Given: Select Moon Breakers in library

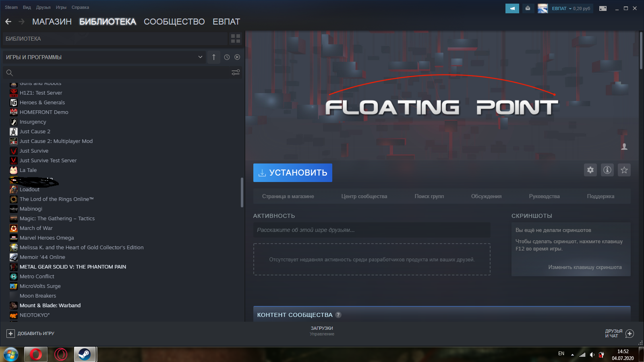Looking at the screenshot, I should [38, 296].
